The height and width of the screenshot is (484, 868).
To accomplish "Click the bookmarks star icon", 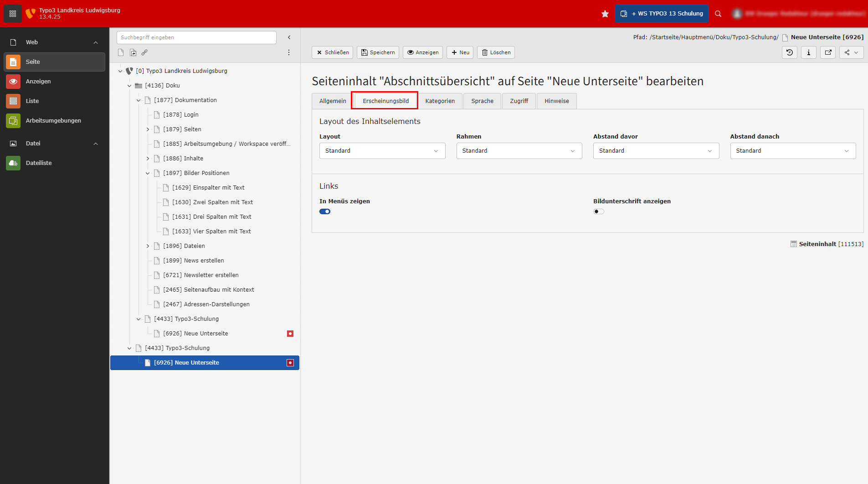I will pos(605,14).
